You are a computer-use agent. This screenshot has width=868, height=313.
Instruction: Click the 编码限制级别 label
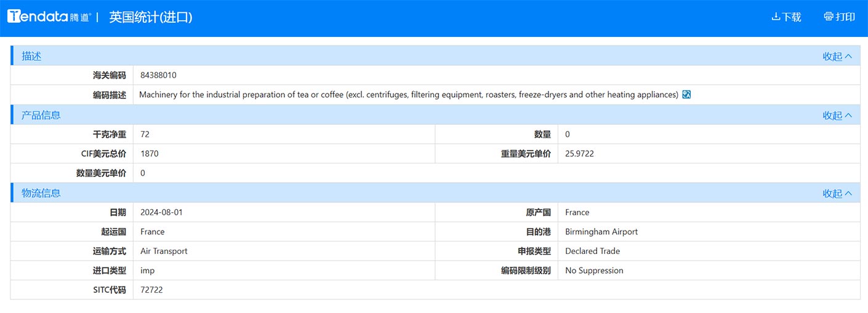click(x=526, y=271)
